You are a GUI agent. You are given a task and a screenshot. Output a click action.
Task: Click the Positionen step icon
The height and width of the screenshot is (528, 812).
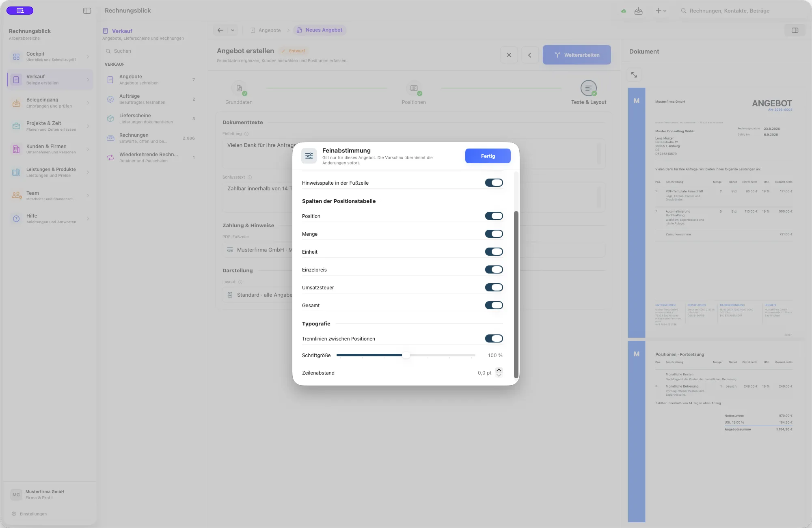[414, 88]
